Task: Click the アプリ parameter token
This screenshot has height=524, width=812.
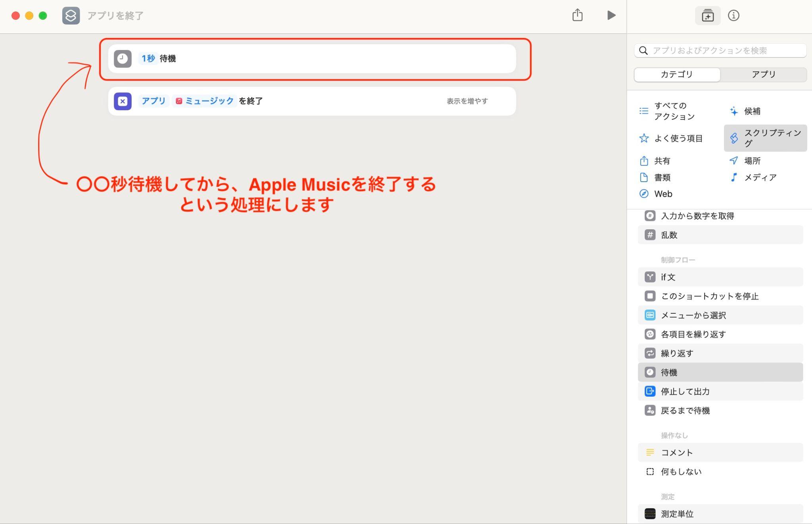Action: (x=153, y=101)
